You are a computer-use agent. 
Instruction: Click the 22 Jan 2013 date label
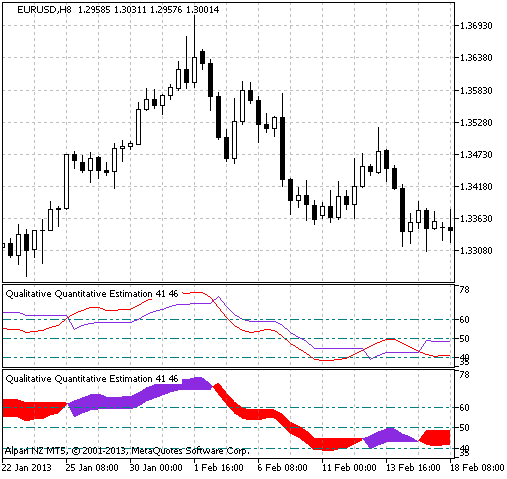[27, 468]
